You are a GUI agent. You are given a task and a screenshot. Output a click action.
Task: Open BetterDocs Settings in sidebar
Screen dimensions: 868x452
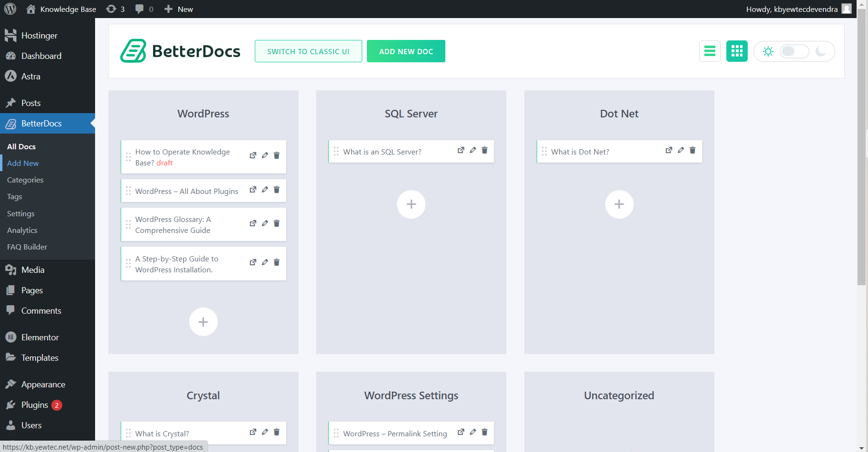[x=21, y=214]
